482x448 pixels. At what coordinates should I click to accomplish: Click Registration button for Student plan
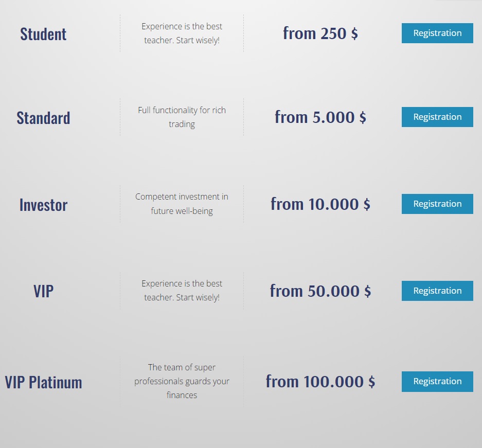tap(437, 33)
